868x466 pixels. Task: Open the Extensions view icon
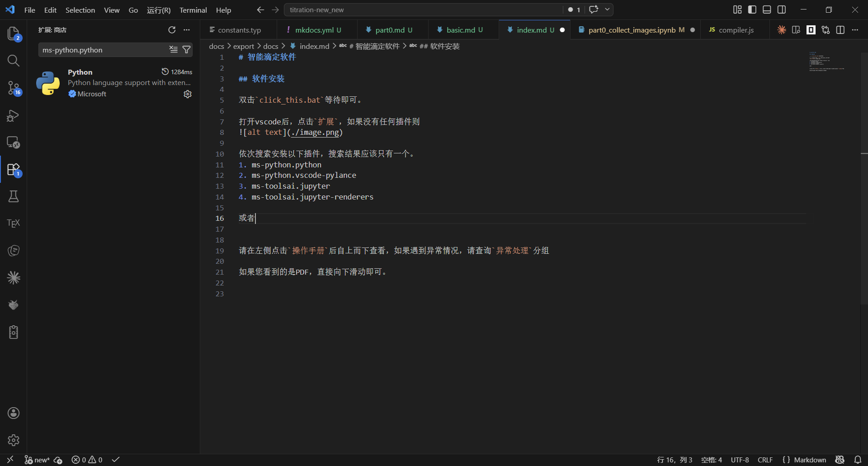(14, 170)
